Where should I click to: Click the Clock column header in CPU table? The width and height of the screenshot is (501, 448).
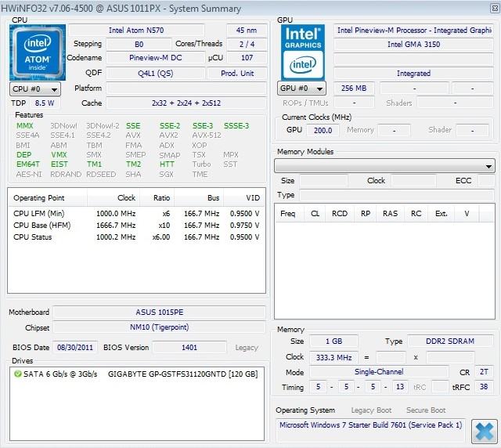pyautogui.click(x=114, y=198)
